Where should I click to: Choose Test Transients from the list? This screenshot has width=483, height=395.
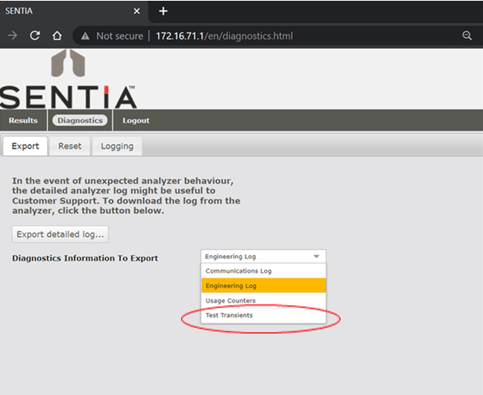[x=263, y=315]
